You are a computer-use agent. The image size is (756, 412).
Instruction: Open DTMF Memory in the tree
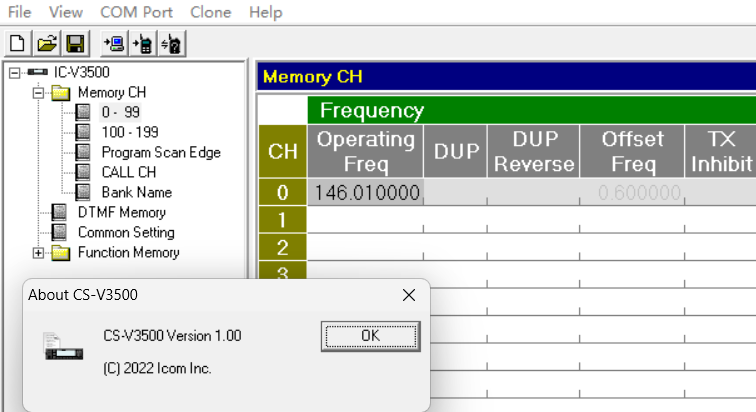[121, 212]
